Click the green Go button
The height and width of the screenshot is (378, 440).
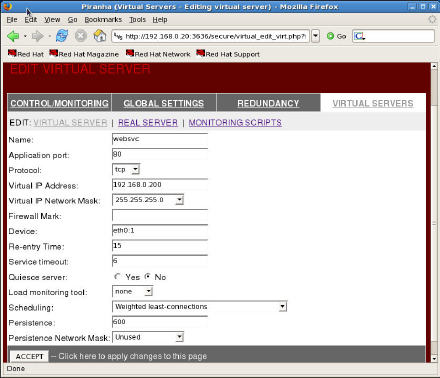336,36
